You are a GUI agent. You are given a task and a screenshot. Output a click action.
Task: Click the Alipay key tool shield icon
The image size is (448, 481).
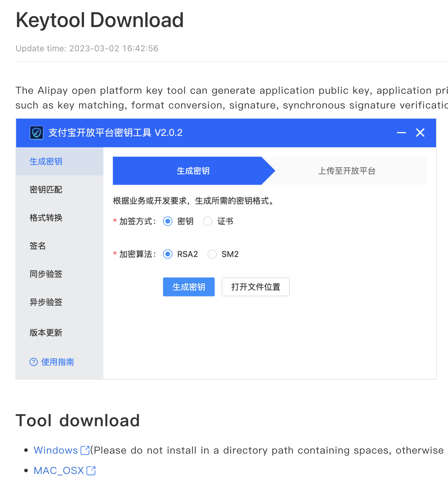click(x=37, y=133)
